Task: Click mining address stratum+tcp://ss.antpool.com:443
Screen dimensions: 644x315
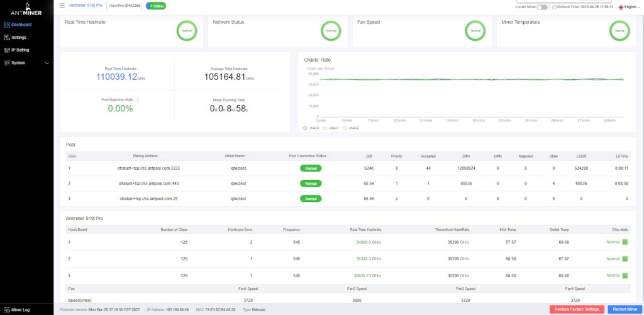Action: (148, 184)
